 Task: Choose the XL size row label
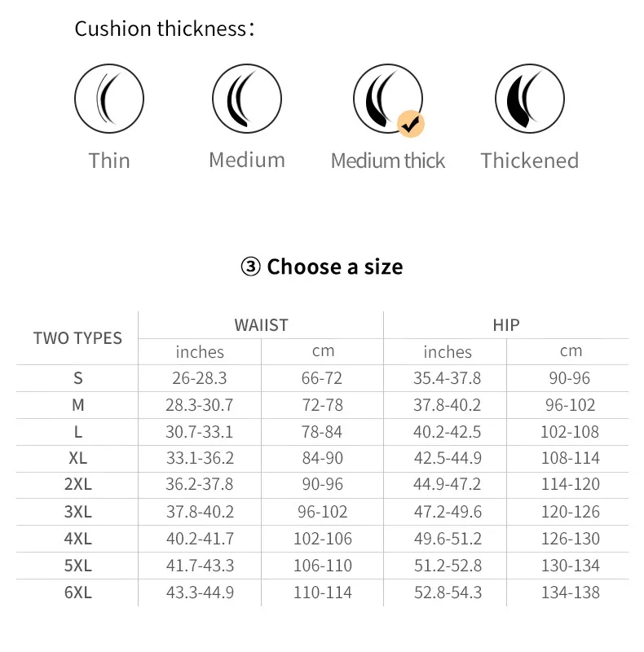[78, 458]
